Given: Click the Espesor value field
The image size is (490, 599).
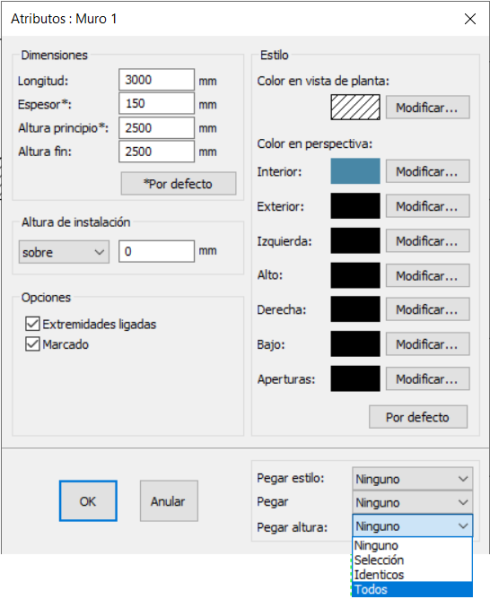Looking at the screenshot, I should [157, 104].
